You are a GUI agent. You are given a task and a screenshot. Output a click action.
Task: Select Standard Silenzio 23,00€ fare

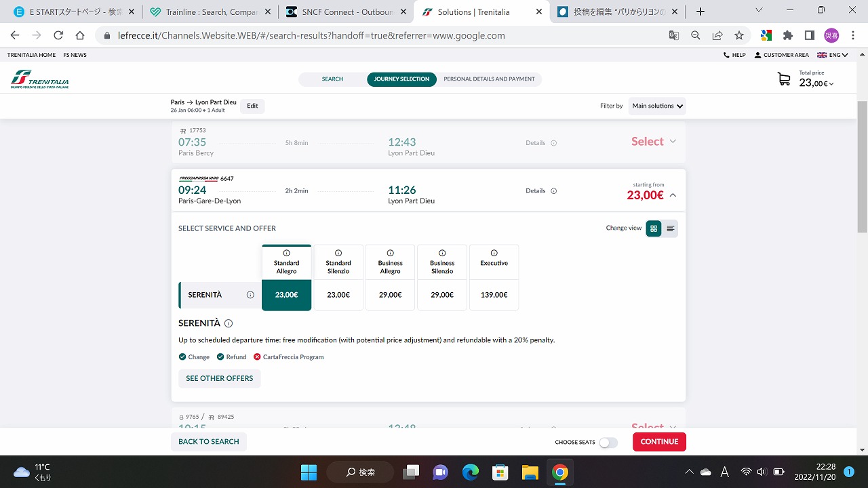point(338,295)
